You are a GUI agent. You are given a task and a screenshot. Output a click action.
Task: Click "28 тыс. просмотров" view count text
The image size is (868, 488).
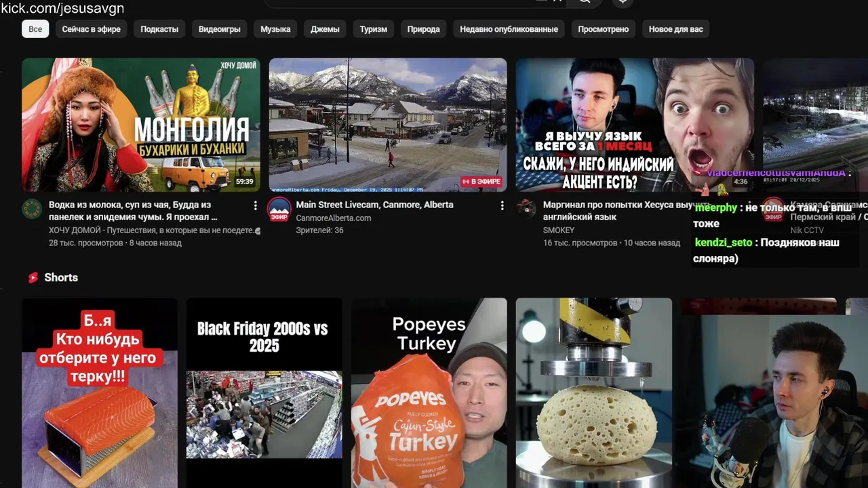[x=85, y=243]
